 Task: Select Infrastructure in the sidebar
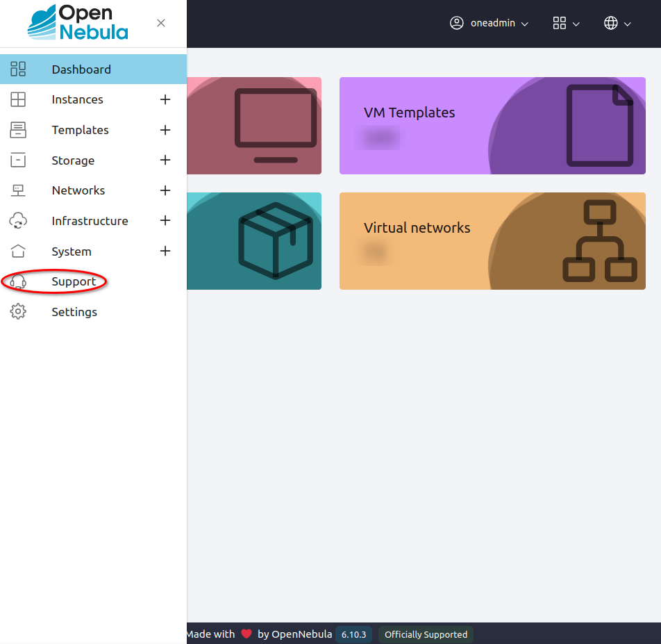pyautogui.click(x=90, y=221)
